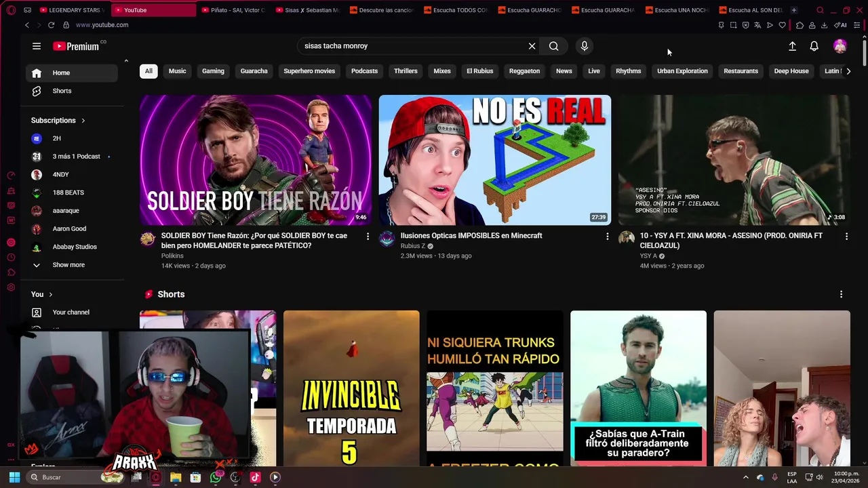Viewport: 868px width, 488px height.
Task: Select the 'Thrillers' filter chip
Action: 406,71
